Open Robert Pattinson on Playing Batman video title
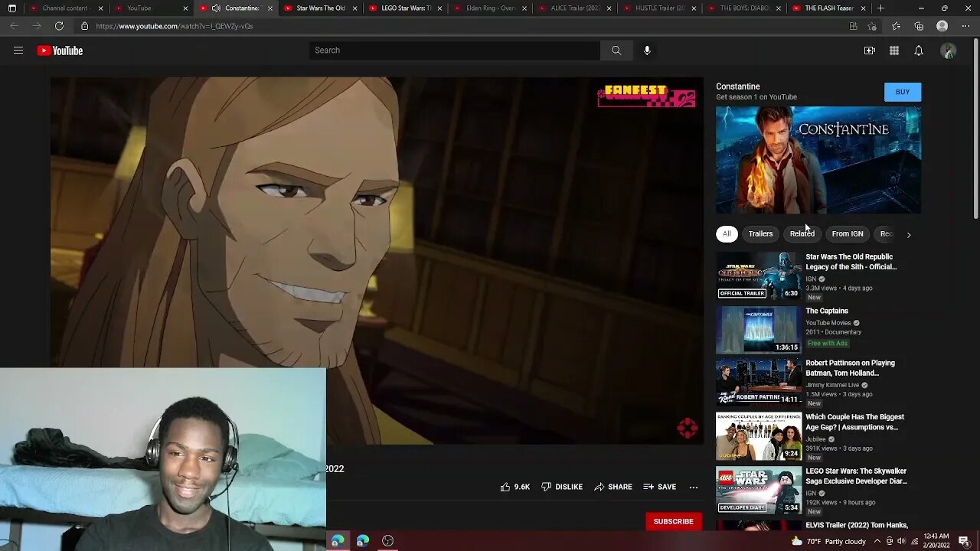Image resolution: width=980 pixels, height=551 pixels. pos(850,368)
